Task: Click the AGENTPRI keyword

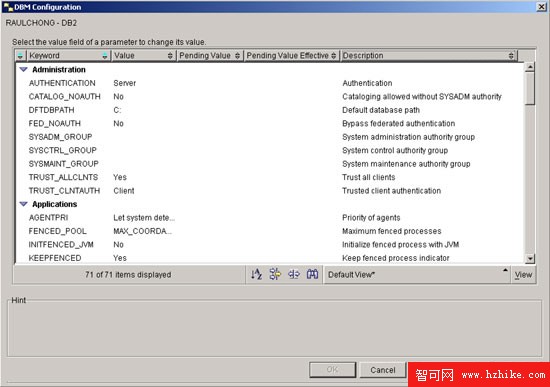Action: pos(48,218)
